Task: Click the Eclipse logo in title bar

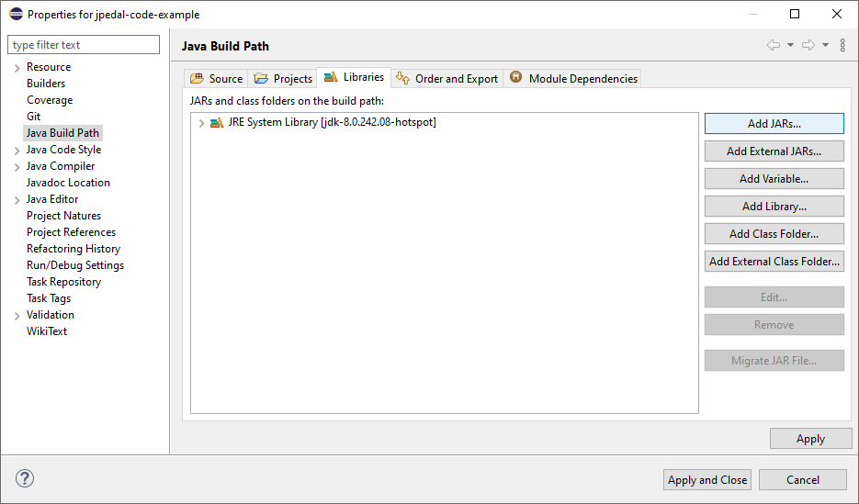Action: pos(16,14)
